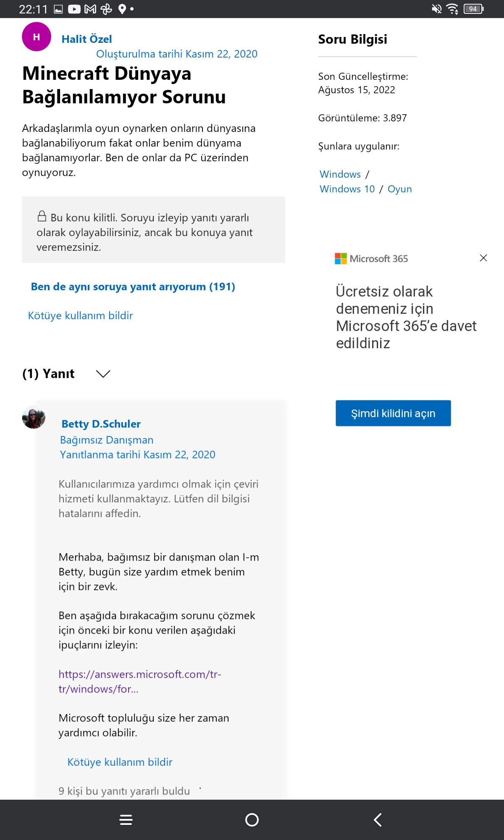Viewport: 504px width, 840px height.
Task: Tap Halit Özel's purple avatar
Action: [37, 37]
